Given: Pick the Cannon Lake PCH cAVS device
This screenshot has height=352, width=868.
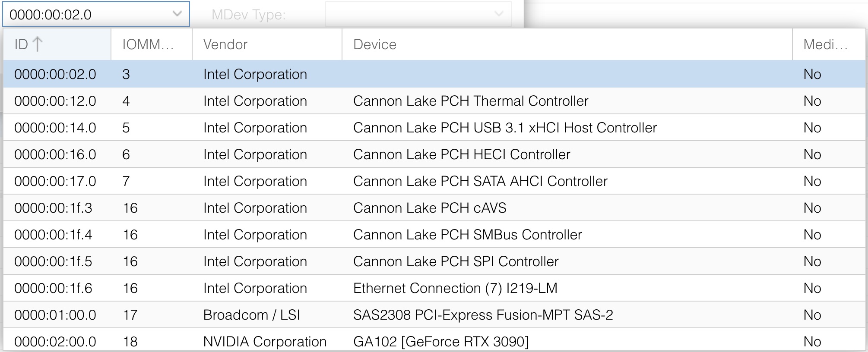Looking at the screenshot, I should (x=259, y=207).
